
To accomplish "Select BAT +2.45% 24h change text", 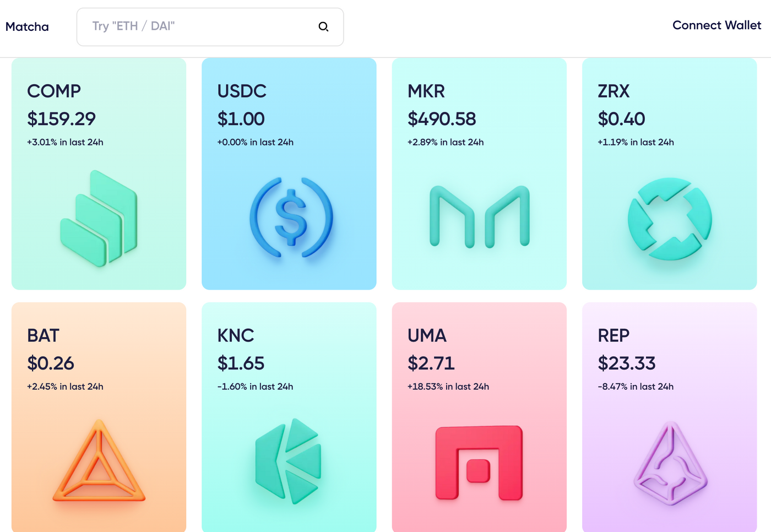I will [x=65, y=387].
